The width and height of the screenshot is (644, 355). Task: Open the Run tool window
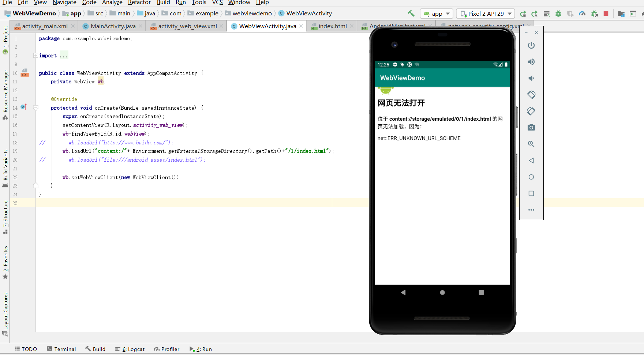(201, 349)
